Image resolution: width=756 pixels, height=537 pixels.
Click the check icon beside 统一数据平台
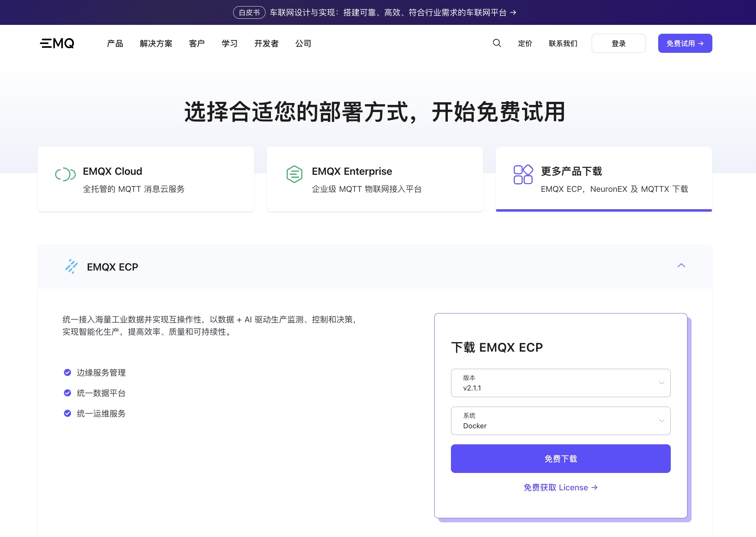point(67,393)
